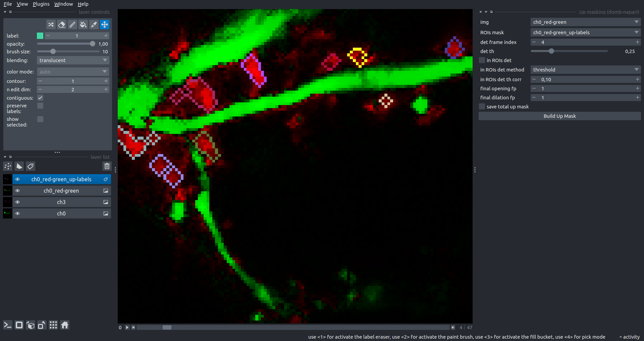Viewport: 644px width, 341px height.
Task: Open in ROIs det method dropdown
Action: click(586, 70)
